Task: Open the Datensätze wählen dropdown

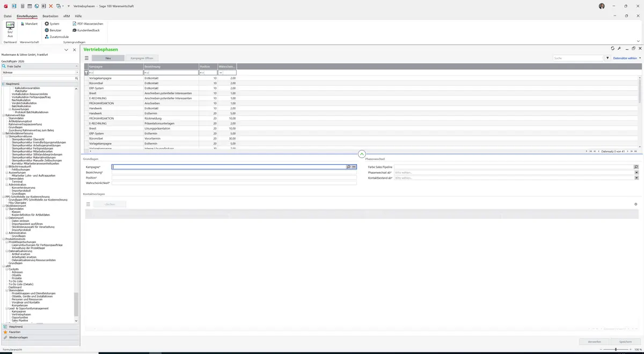Action: click(627, 58)
